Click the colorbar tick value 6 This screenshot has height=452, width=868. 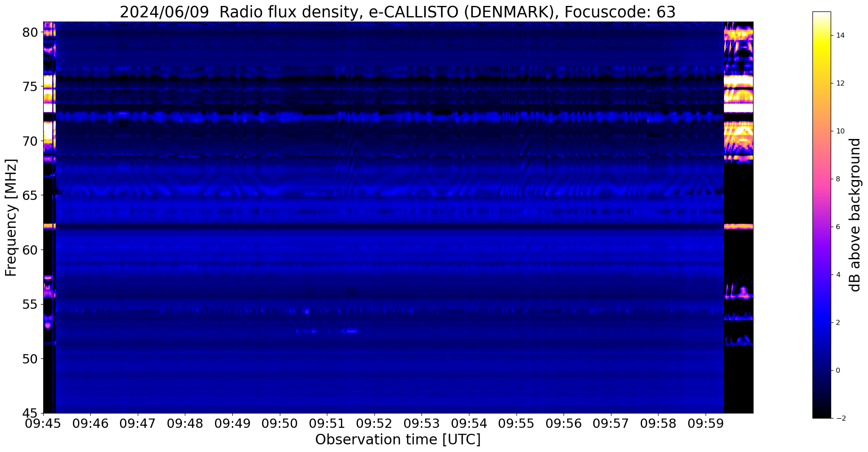click(x=838, y=227)
